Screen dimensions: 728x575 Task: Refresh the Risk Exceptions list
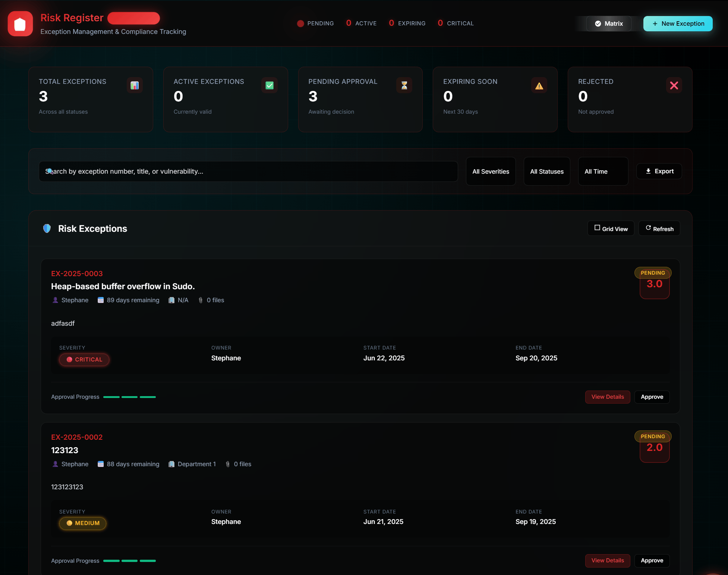click(x=659, y=228)
